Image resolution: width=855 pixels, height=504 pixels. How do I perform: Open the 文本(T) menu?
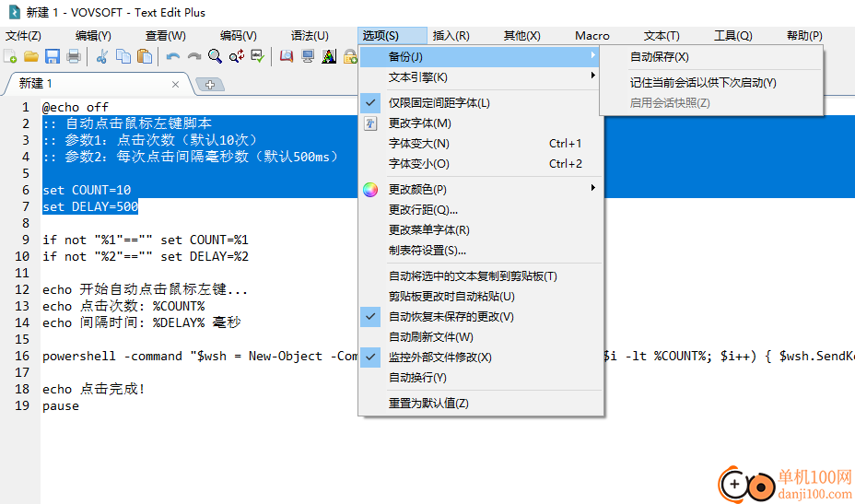tap(662, 36)
